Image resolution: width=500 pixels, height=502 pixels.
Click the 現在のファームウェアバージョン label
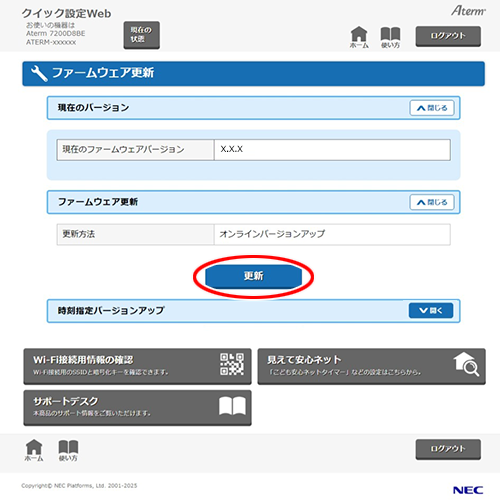click(x=123, y=149)
